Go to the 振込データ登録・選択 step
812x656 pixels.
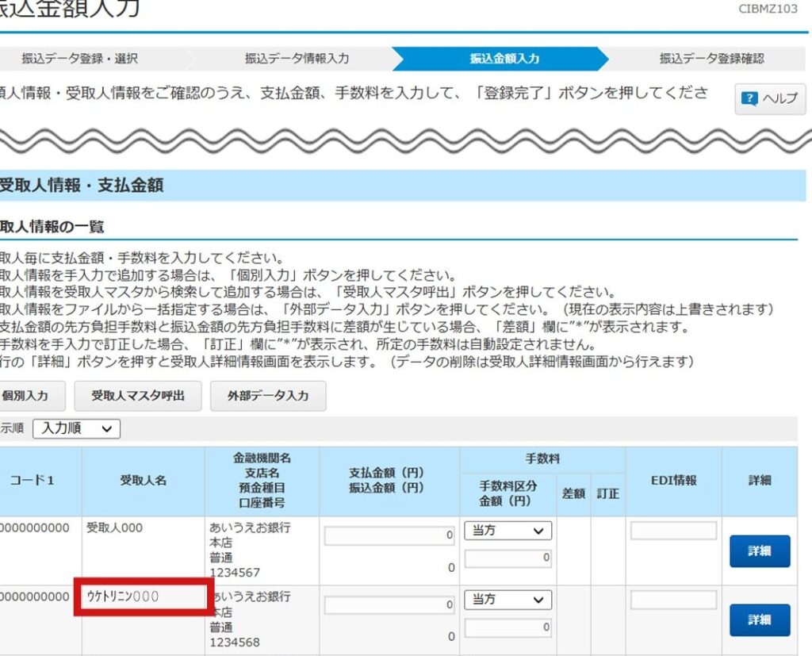[79, 59]
